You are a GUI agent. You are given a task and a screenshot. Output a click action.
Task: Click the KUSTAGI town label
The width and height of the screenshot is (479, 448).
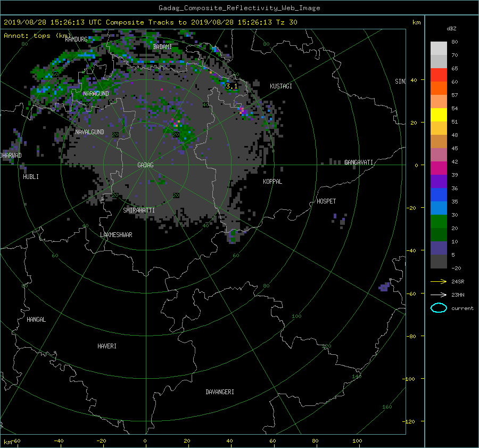(280, 86)
